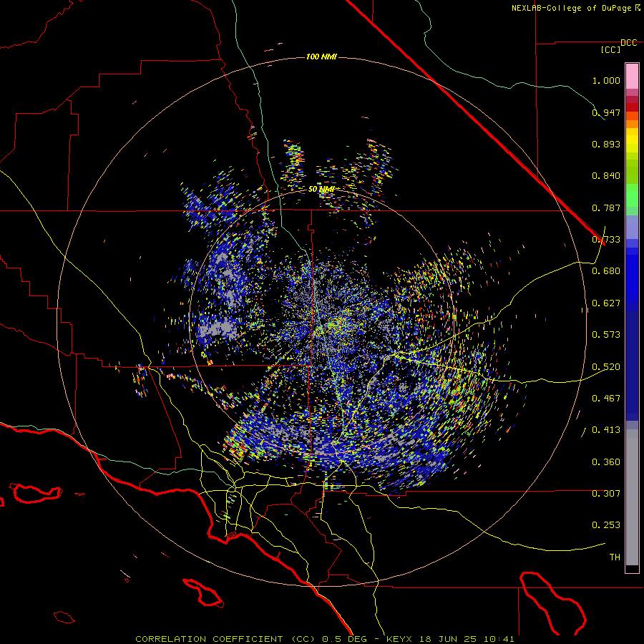The height and width of the screenshot is (644, 644).
Task: Click the 0.360 scale value
Action: point(606,462)
